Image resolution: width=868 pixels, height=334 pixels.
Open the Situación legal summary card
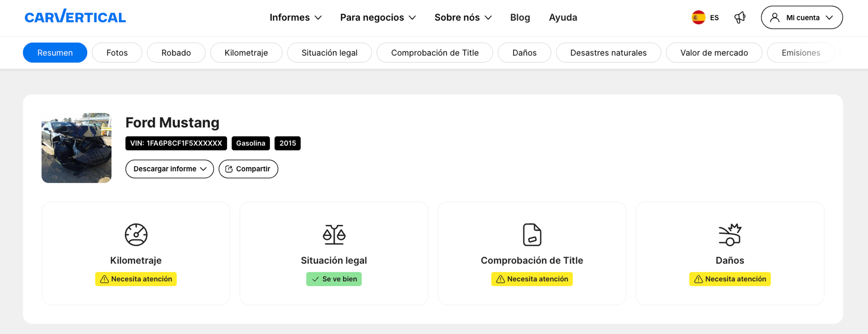coord(334,253)
